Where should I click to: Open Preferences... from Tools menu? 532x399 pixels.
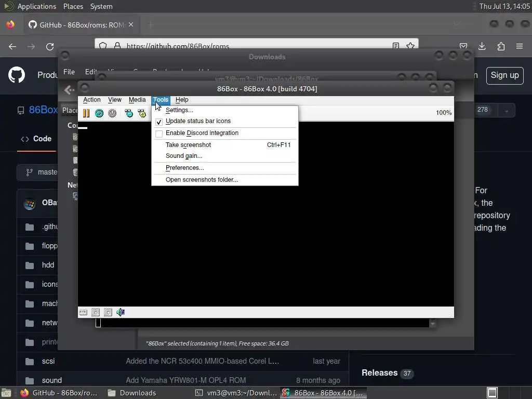[x=224, y=168]
